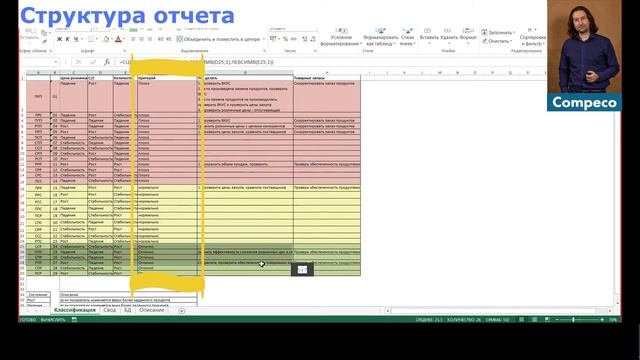
Task: Switch to Свод sheet tab
Action: tap(109, 310)
